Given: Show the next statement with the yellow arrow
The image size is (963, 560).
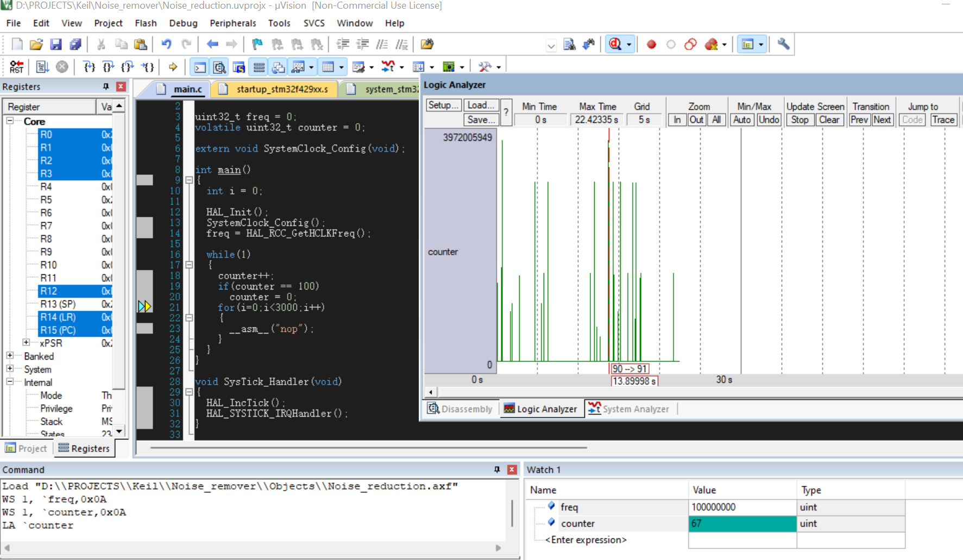Looking at the screenshot, I should (173, 67).
